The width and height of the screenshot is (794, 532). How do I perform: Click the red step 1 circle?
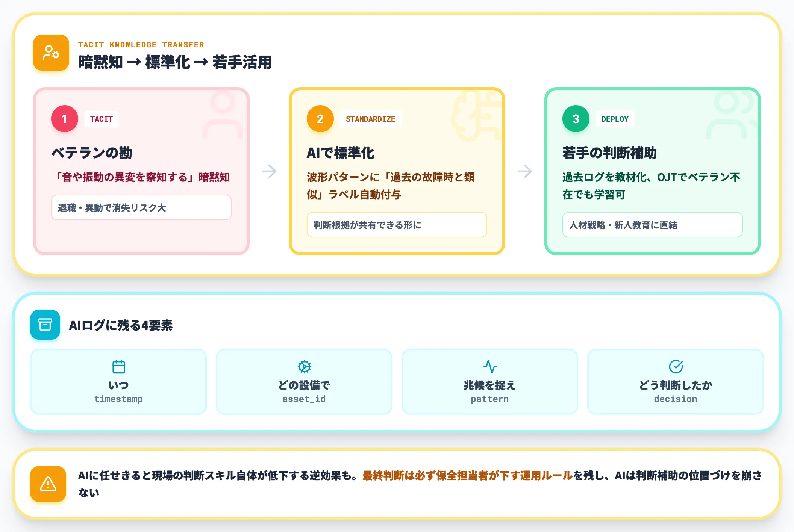(65, 119)
